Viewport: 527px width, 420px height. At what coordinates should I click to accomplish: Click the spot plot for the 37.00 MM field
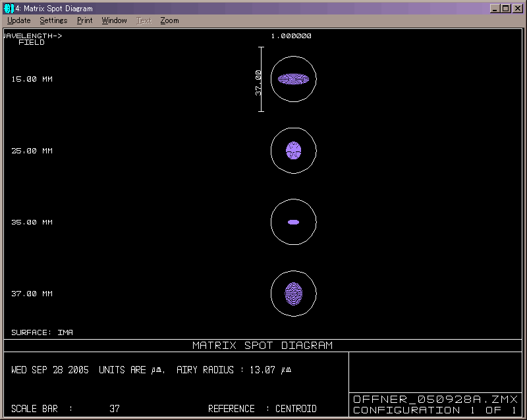(293, 294)
